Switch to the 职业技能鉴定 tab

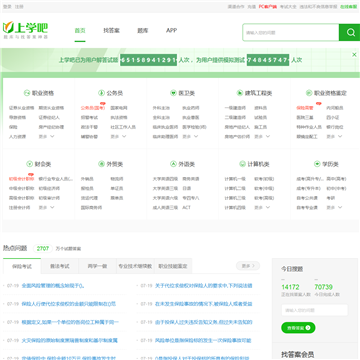(173, 266)
